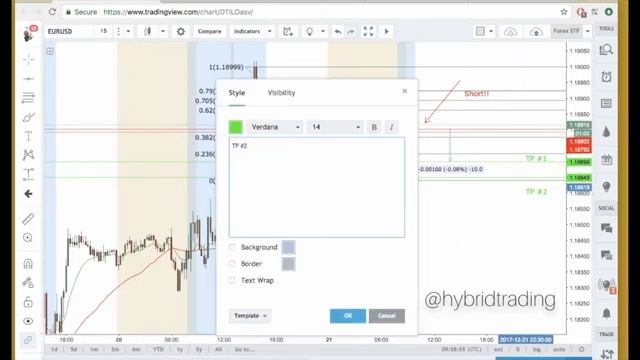Select the All time range
Screen dimensions: 640x360
(218, 349)
